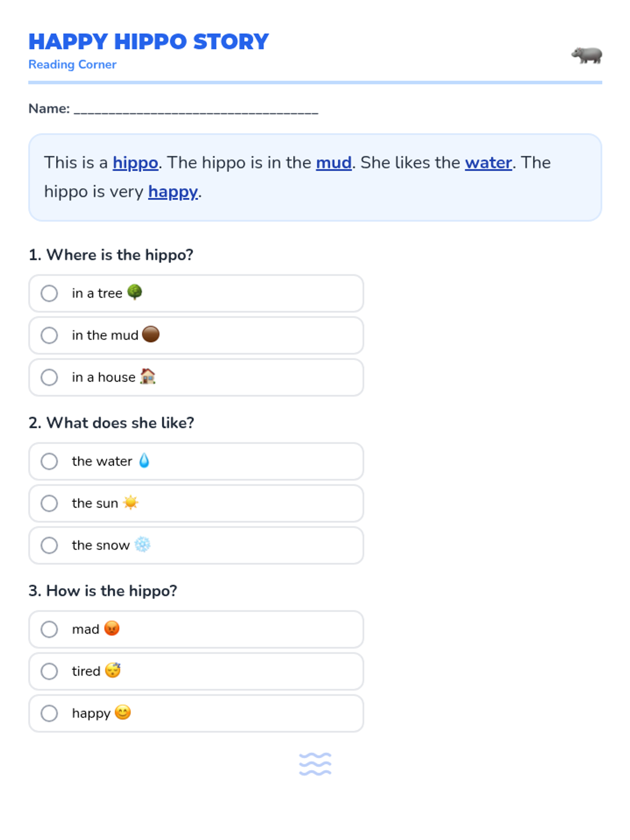Click the water droplet icon
The height and width of the screenshot is (840, 630).
click(x=144, y=460)
